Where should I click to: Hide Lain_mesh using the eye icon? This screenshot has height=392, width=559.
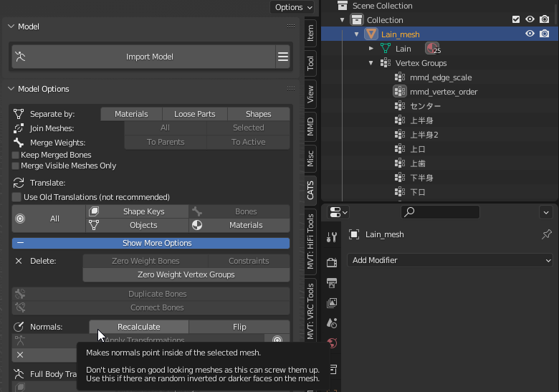pos(530,34)
